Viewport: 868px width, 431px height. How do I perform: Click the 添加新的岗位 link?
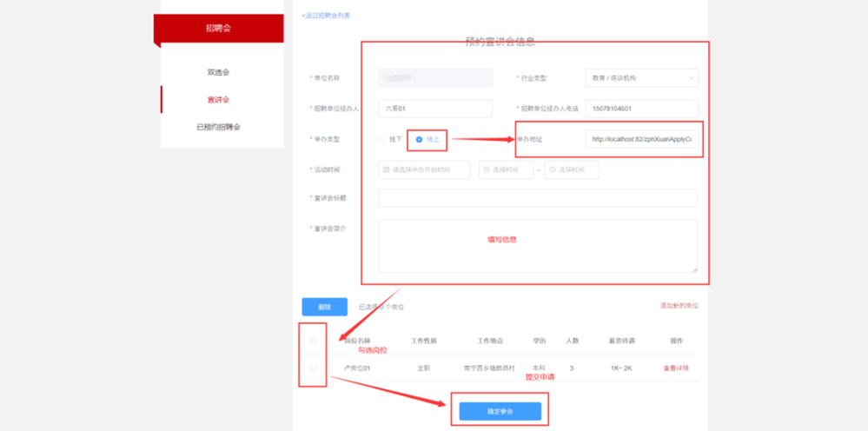679,305
